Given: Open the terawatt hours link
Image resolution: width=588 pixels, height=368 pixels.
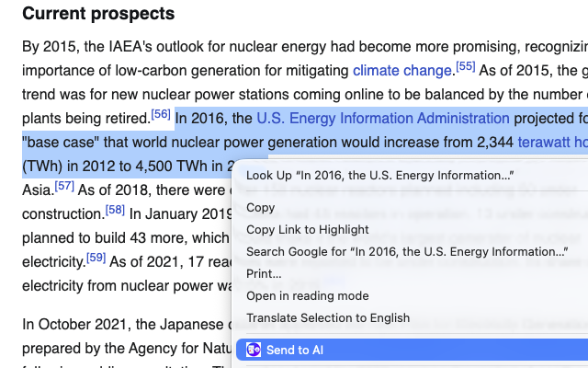Looking at the screenshot, I should point(553,143).
